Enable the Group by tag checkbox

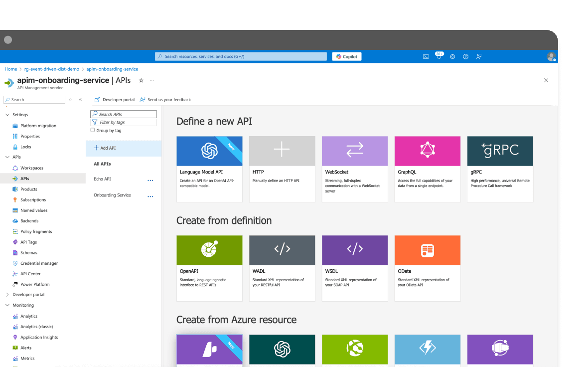coord(93,130)
